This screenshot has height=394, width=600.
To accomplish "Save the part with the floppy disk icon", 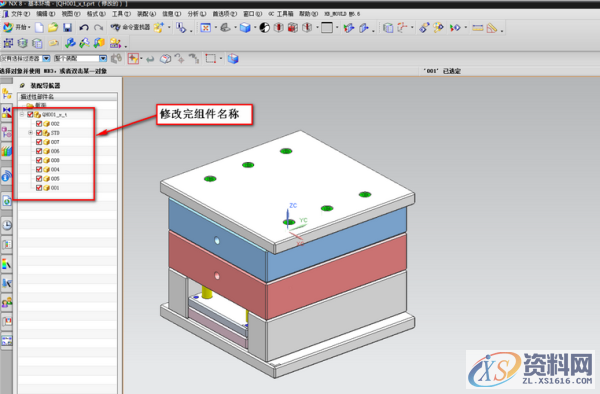I will [67, 28].
